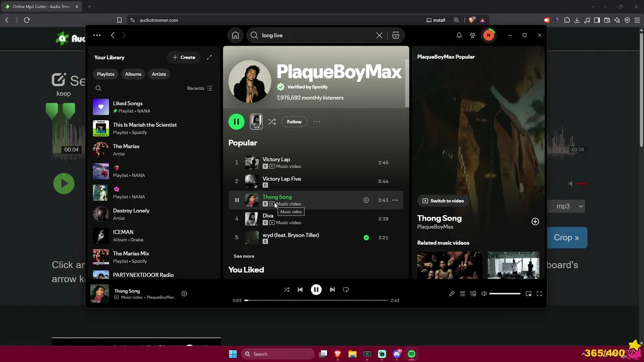Go to Spotify Home
The image size is (644, 362).
235,35
